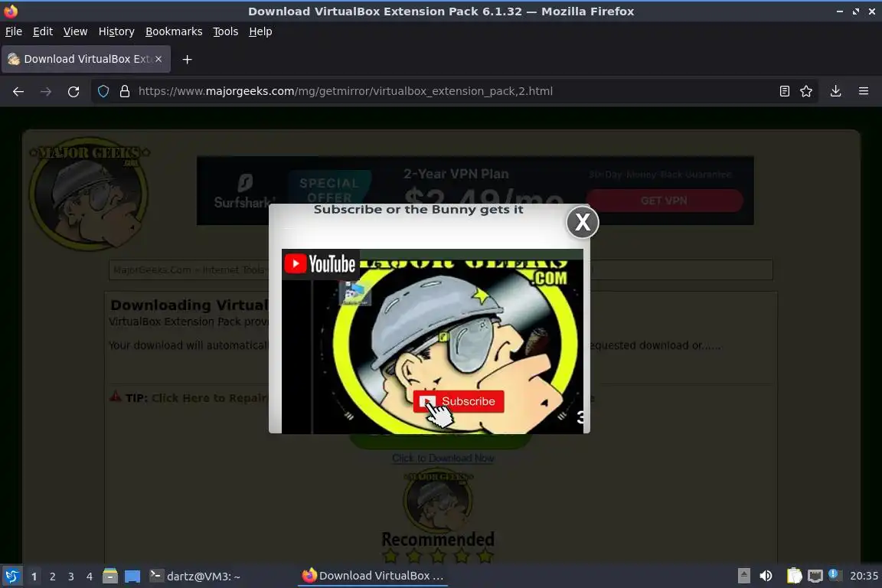Click the Firefox icon in title bar

pos(11,11)
